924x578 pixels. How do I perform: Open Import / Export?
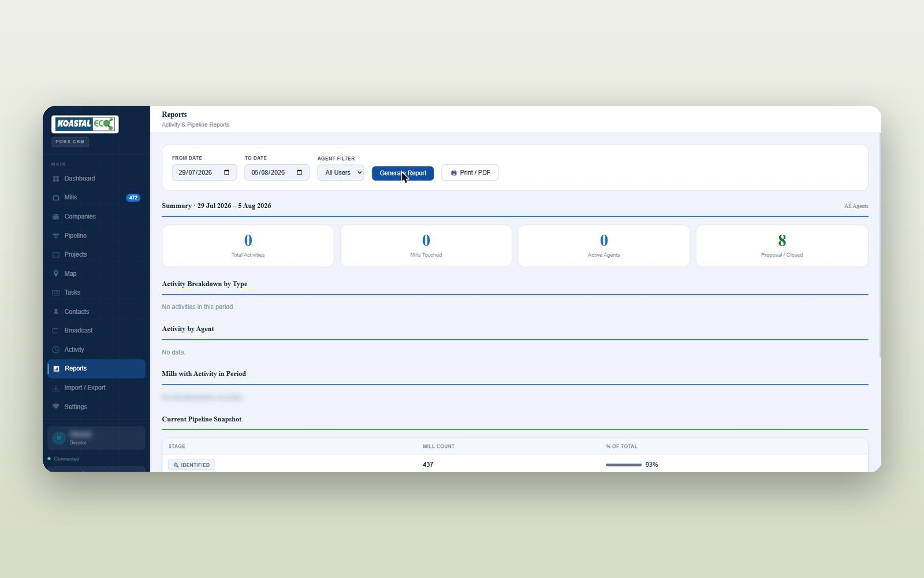point(96,388)
